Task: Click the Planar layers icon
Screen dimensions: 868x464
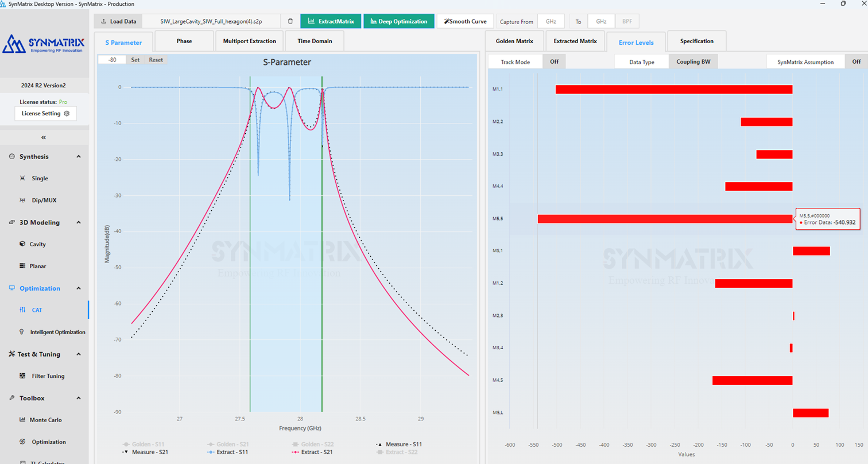Action: pyautogui.click(x=22, y=266)
